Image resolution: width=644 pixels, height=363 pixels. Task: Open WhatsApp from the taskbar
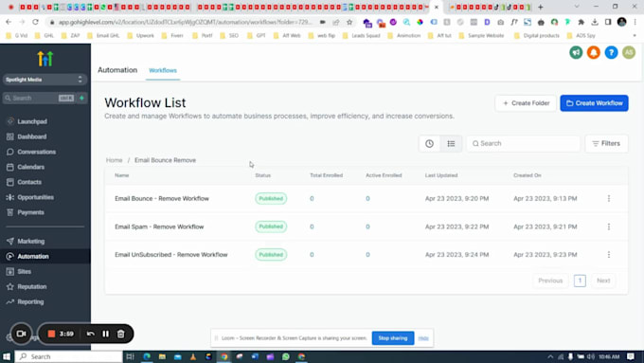click(286, 356)
